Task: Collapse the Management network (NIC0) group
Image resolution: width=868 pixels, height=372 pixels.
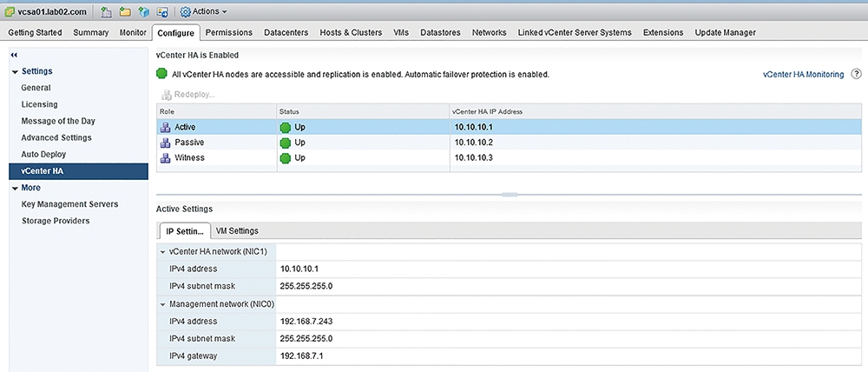Action: tap(163, 304)
